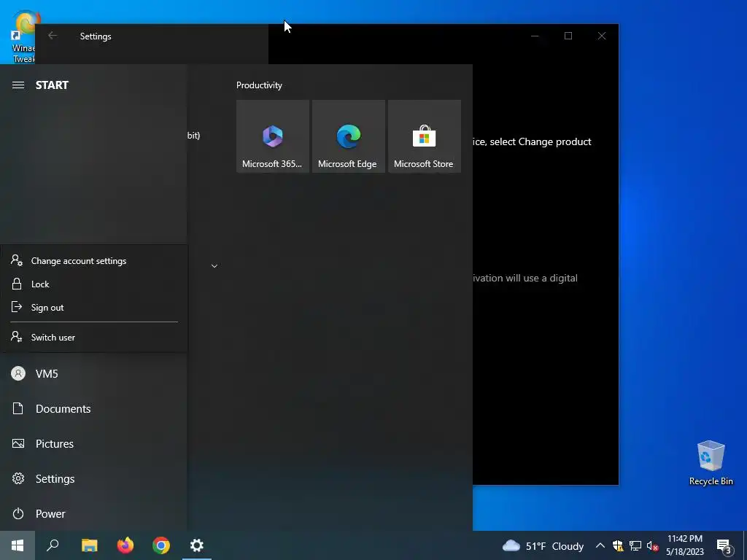Open network status tray icon
Screen dimensions: 747x560
click(635, 545)
